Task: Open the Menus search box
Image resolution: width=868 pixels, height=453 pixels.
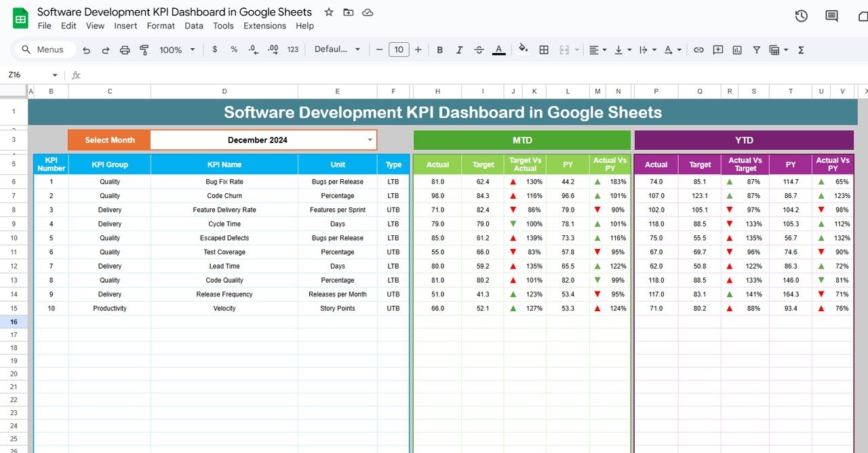Action: coord(43,50)
